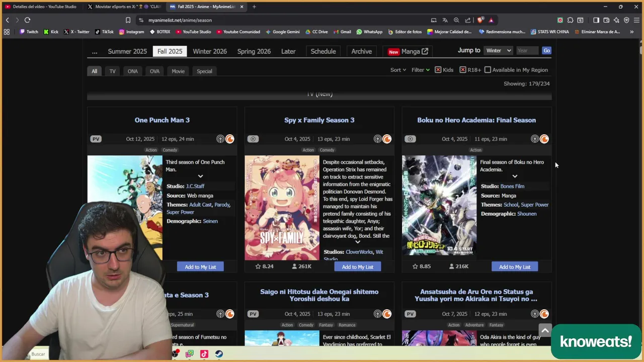The width and height of the screenshot is (644, 362).
Task: Open the Extensions puzzle-piece icon
Action: pos(570,20)
